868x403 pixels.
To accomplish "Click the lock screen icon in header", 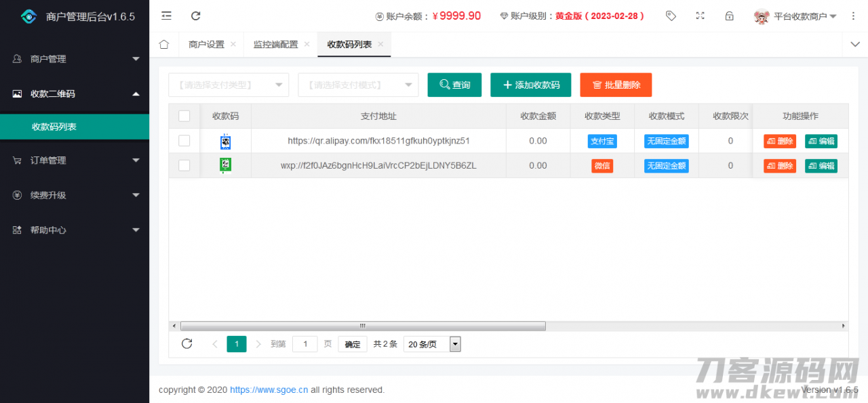I will [x=730, y=15].
